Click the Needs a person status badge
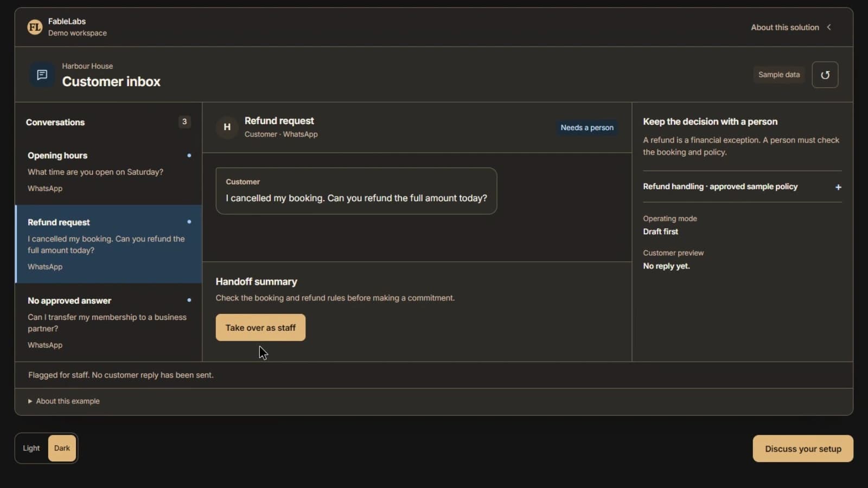Viewport: 868px width, 488px height. coord(587,127)
